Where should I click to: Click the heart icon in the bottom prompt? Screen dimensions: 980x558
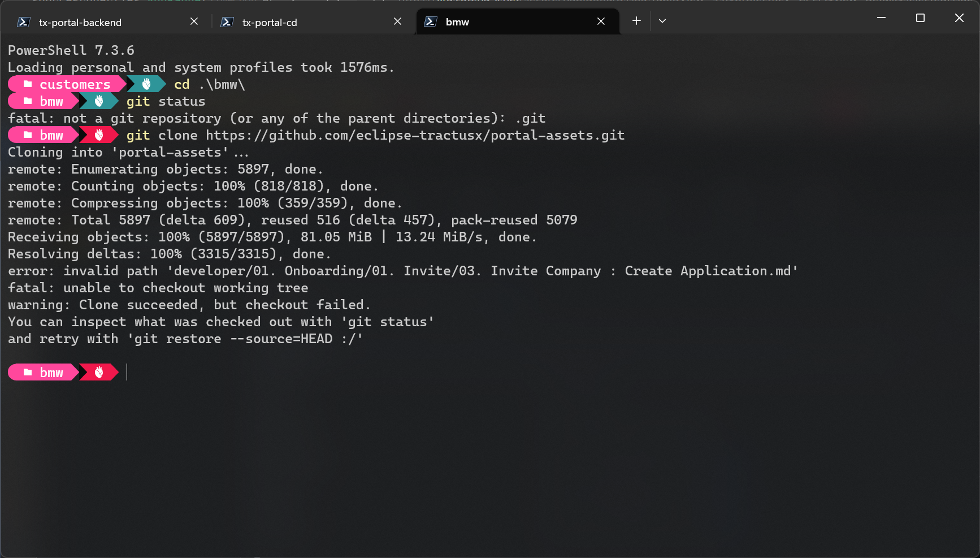coord(98,372)
